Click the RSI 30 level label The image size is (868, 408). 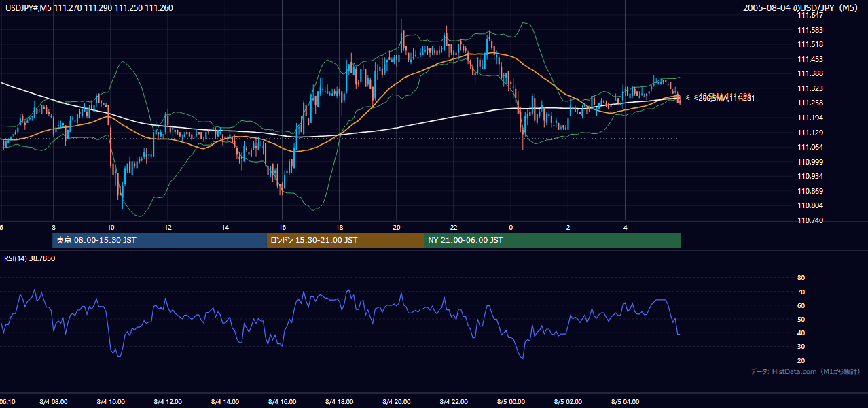801,346
